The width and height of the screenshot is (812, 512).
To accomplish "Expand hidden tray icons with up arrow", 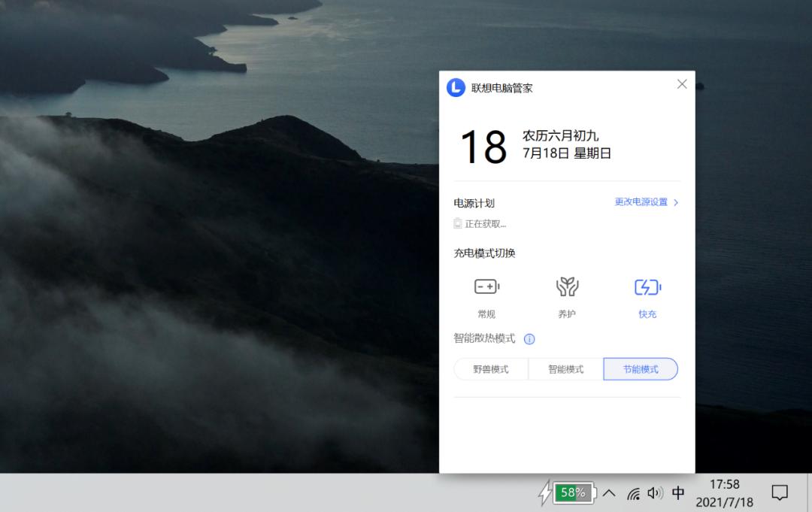I will 609,493.
